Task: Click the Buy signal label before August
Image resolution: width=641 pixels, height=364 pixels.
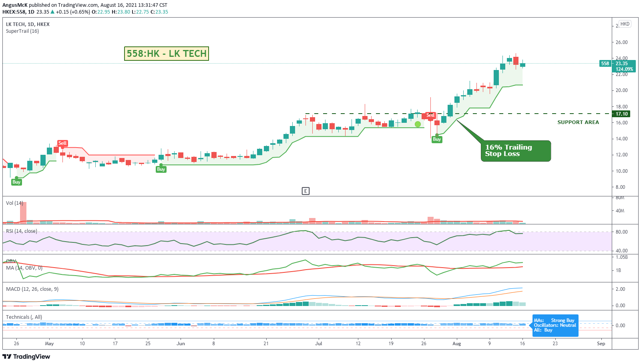Action: pyautogui.click(x=437, y=139)
